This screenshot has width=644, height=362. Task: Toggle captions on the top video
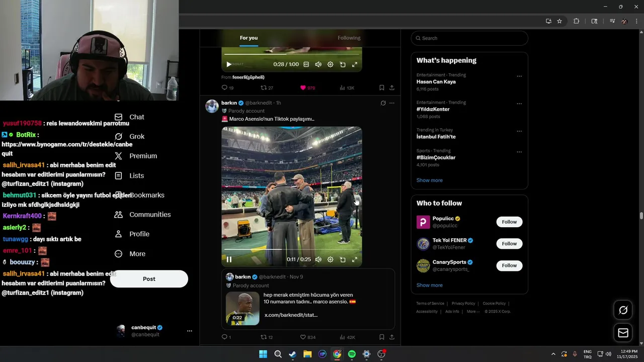[306, 64]
